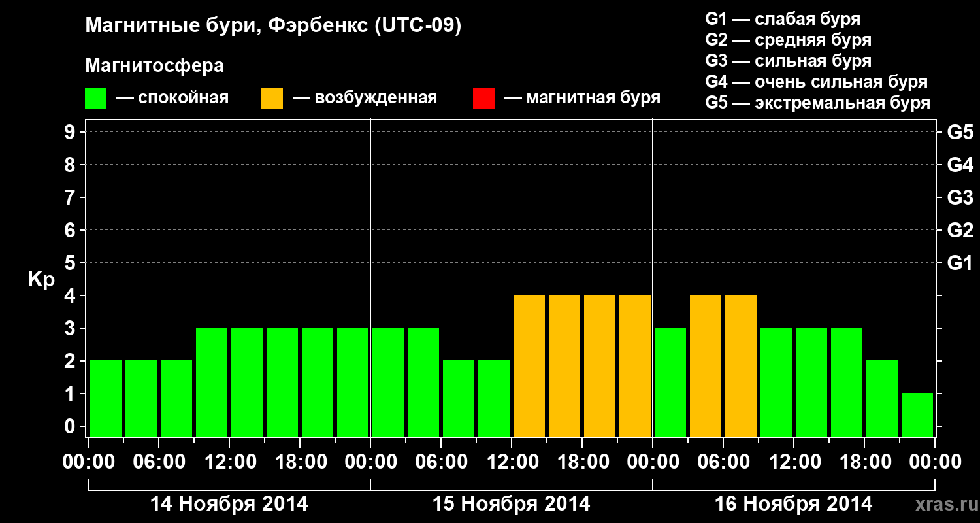Click the 'G5' label on the right axis

960,132
